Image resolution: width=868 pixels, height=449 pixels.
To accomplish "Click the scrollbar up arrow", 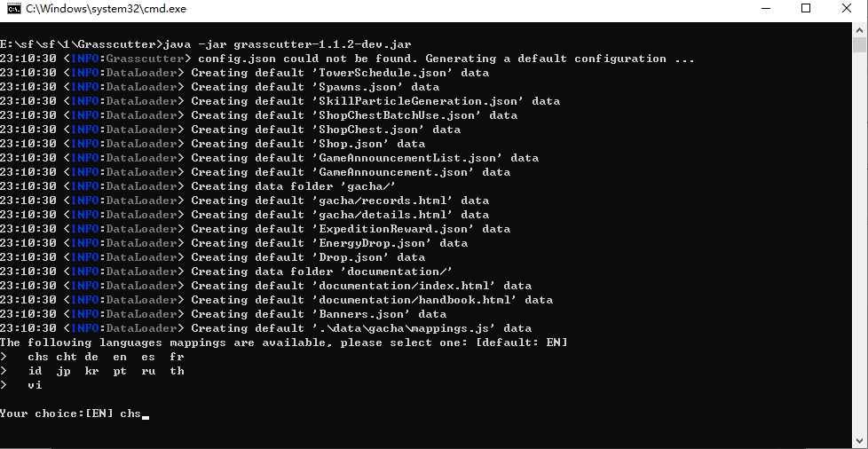I will point(859,28).
